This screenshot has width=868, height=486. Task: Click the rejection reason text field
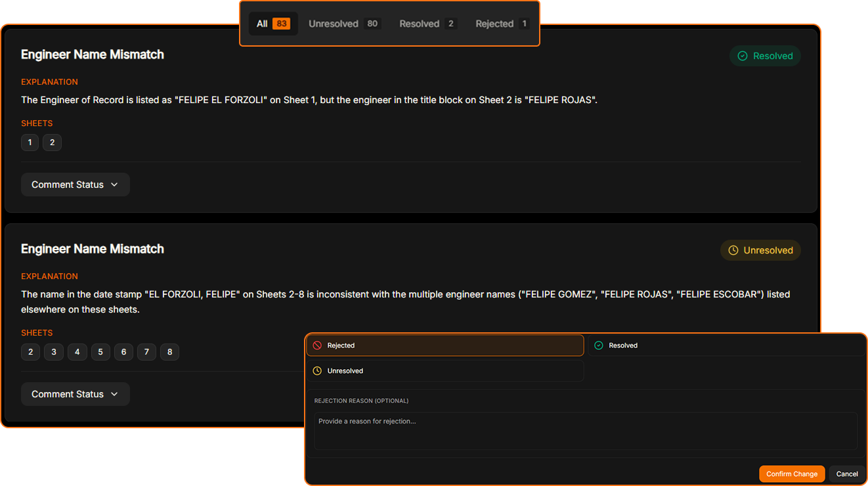pos(586,431)
